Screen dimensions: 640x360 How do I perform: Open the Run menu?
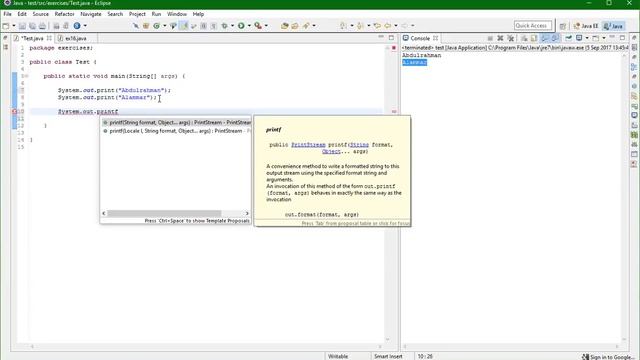(156, 14)
